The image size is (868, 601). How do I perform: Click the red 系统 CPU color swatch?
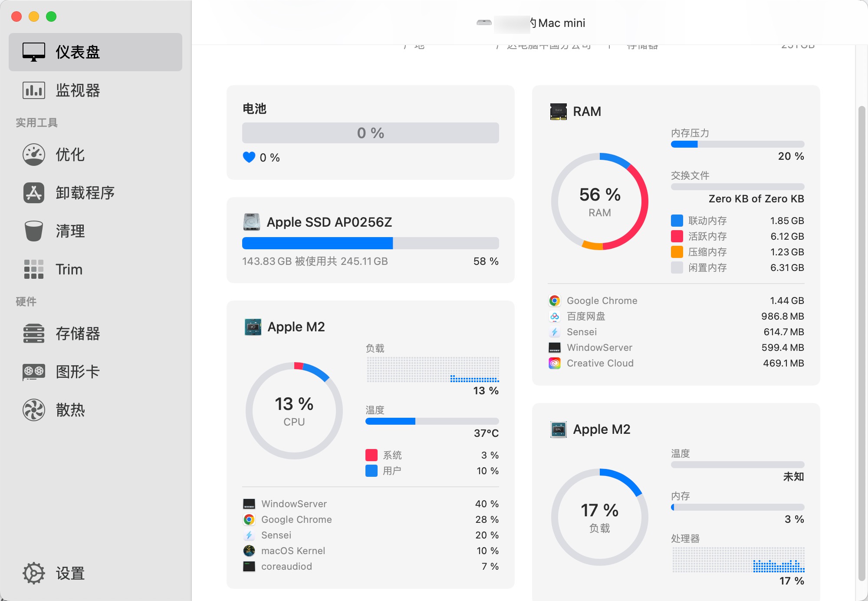click(372, 455)
